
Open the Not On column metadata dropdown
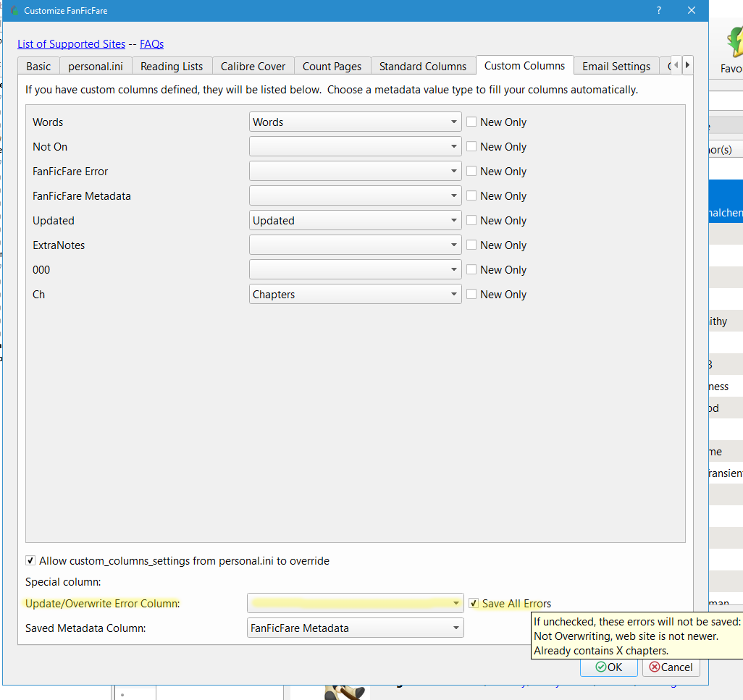coord(356,146)
